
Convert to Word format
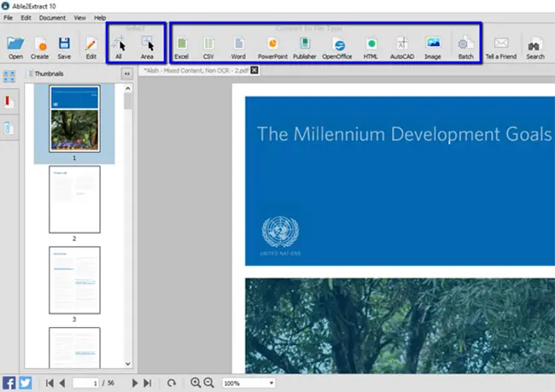point(238,48)
